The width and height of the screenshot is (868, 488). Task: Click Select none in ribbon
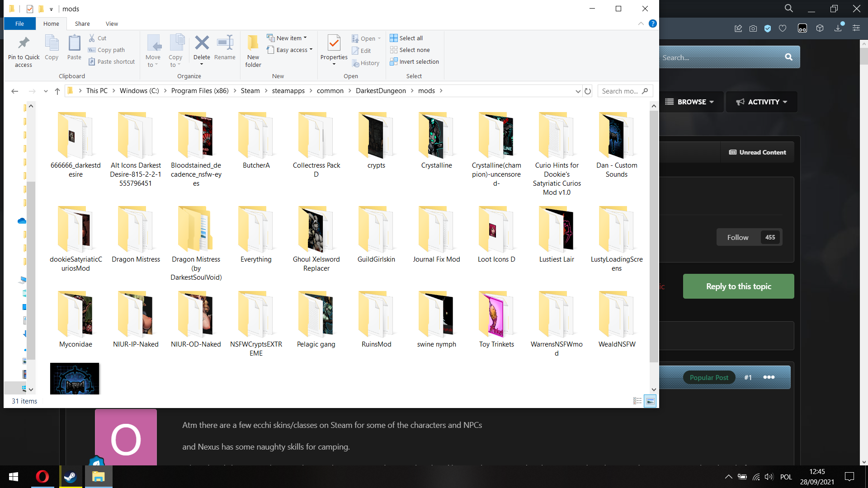tap(410, 50)
